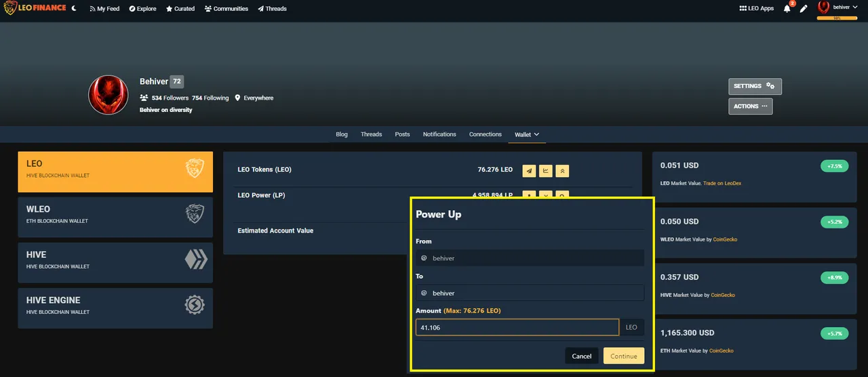Cancel the Power Up dialog
This screenshot has height=377, width=868.
coord(582,356)
